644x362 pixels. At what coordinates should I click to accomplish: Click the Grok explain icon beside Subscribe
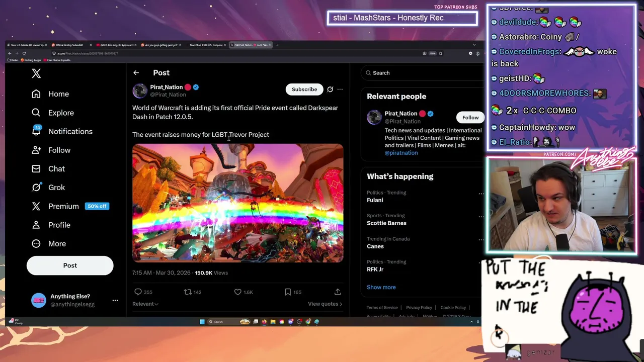click(x=330, y=89)
